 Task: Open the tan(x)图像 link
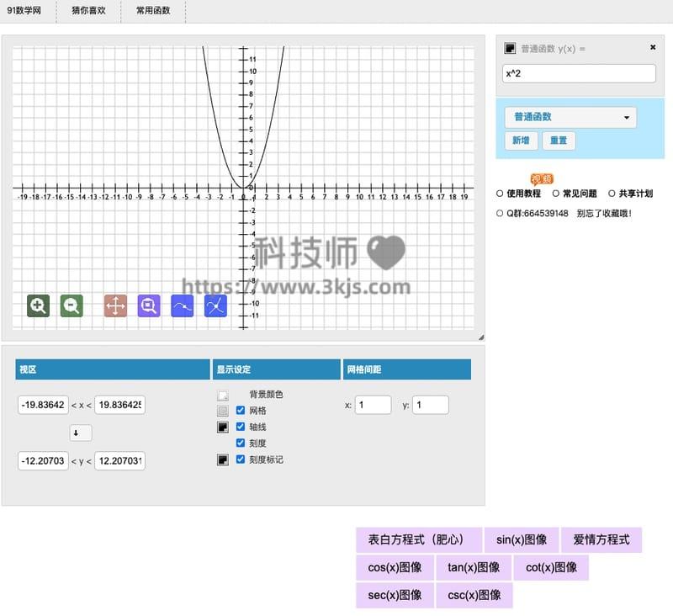[x=474, y=567]
